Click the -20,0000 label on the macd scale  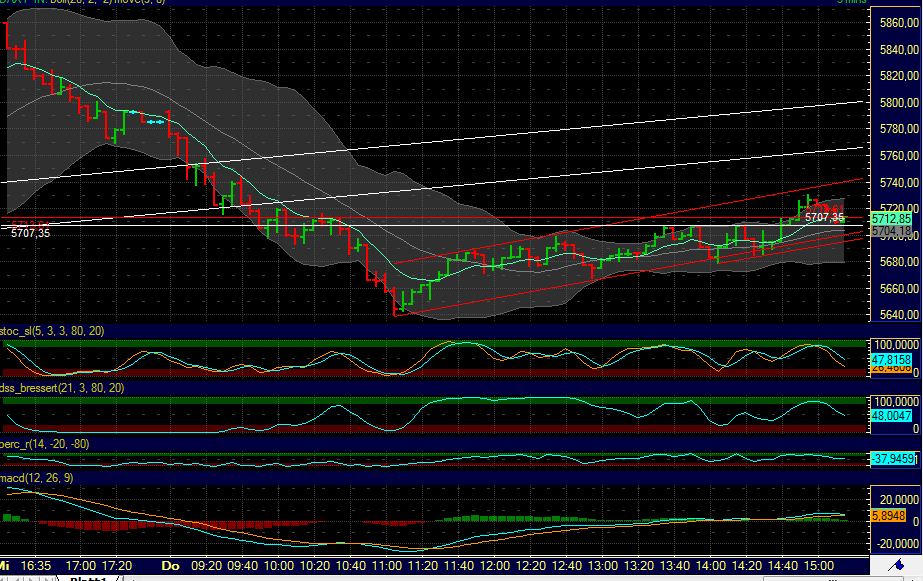click(x=897, y=543)
